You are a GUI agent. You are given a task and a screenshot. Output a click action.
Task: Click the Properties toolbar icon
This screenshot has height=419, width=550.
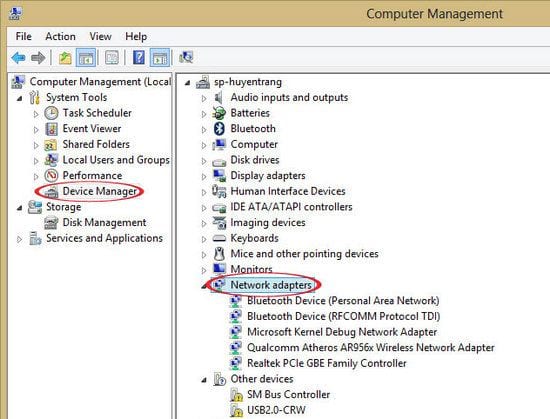coord(112,58)
